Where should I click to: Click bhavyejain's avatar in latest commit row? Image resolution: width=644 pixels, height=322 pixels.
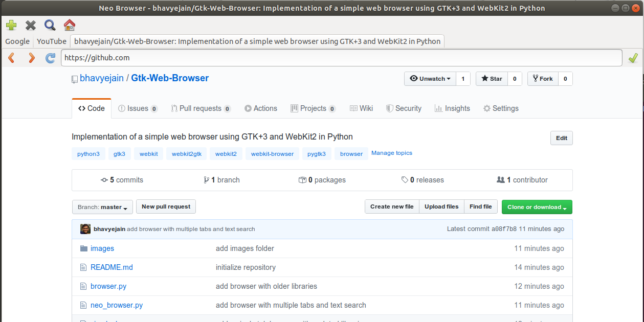click(85, 229)
